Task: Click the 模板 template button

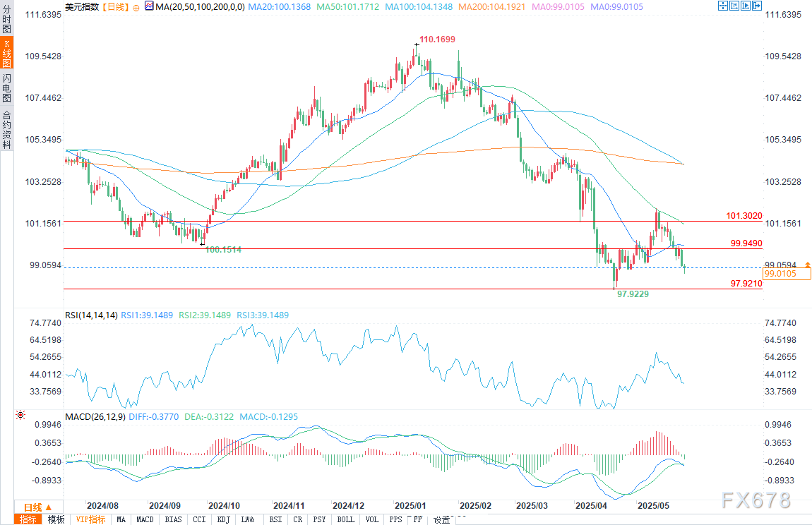Action: pyautogui.click(x=56, y=519)
